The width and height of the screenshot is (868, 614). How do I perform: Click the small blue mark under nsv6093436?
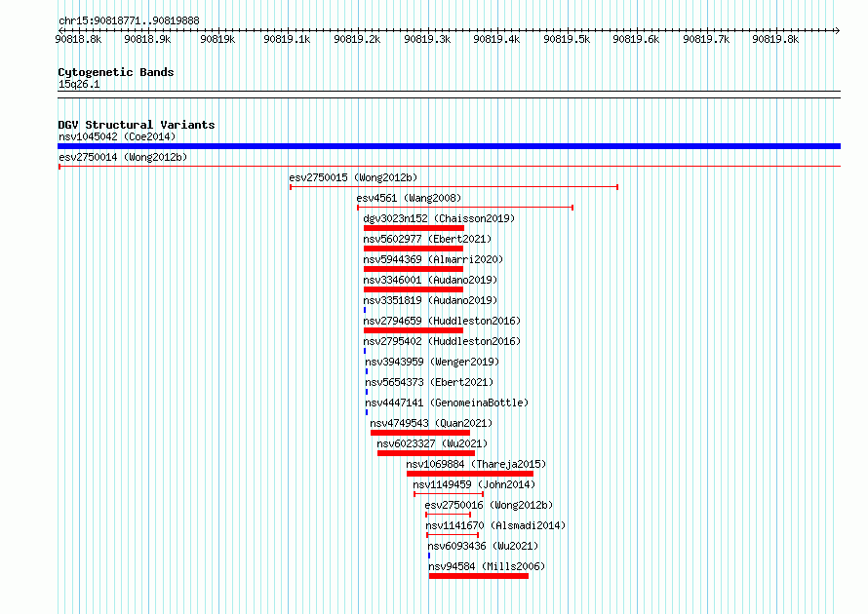coord(429,556)
